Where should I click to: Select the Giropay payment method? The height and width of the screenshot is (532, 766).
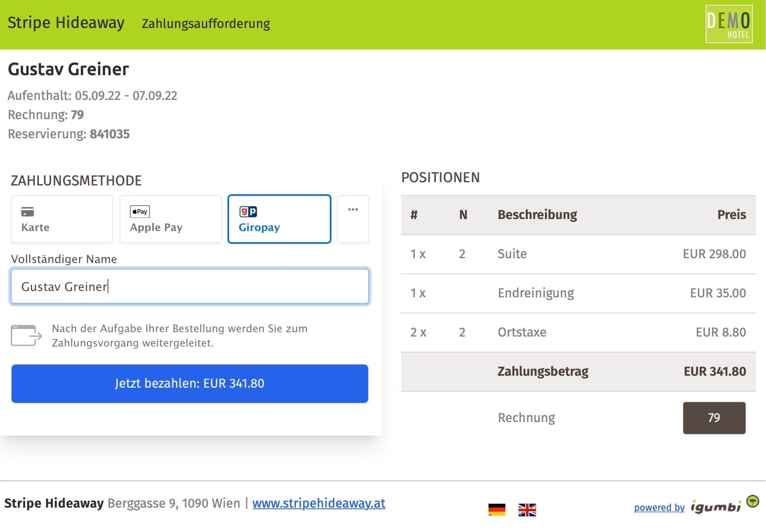pyautogui.click(x=279, y=219)
